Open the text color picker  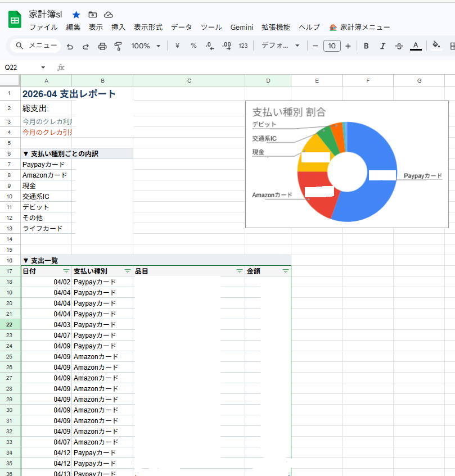point(416,46)
